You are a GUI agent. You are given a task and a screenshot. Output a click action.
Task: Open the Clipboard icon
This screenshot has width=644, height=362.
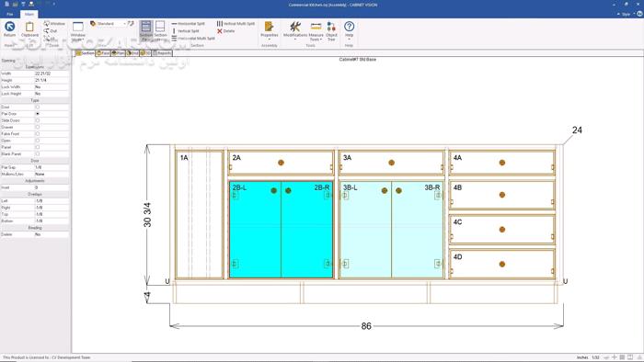29,27
